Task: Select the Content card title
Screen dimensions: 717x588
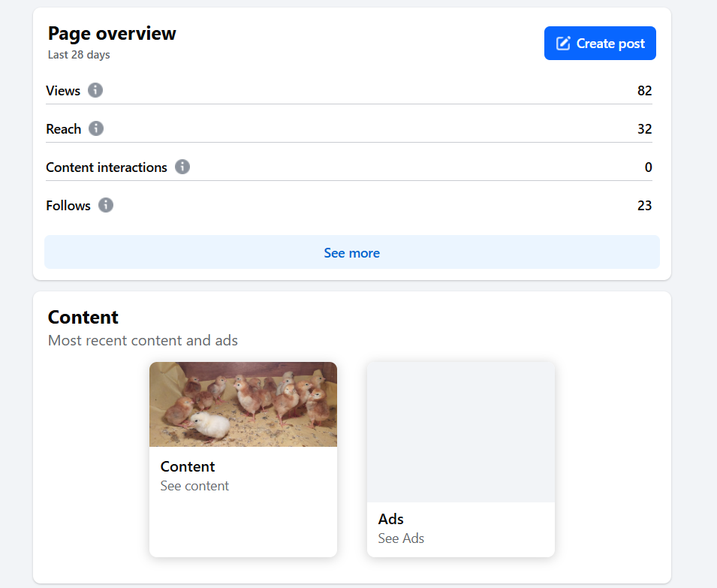Action: pos(188,466)
